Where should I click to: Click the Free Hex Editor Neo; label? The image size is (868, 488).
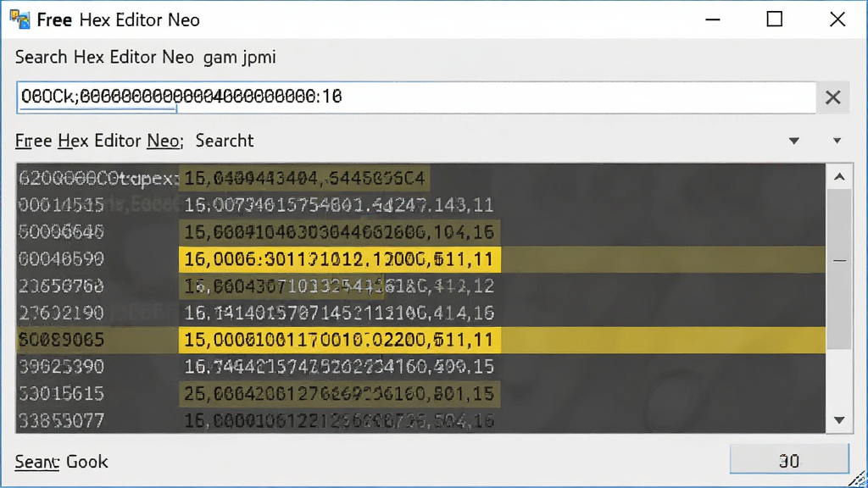tap(99, 141)
